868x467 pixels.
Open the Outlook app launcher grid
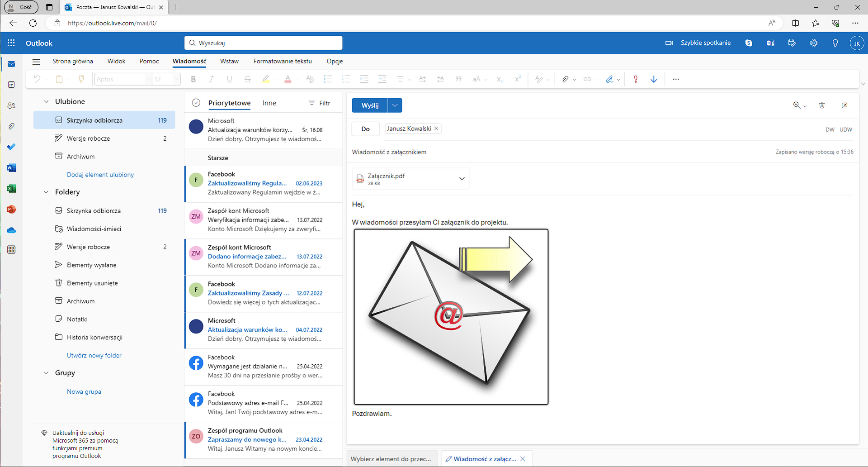[11, 43]
